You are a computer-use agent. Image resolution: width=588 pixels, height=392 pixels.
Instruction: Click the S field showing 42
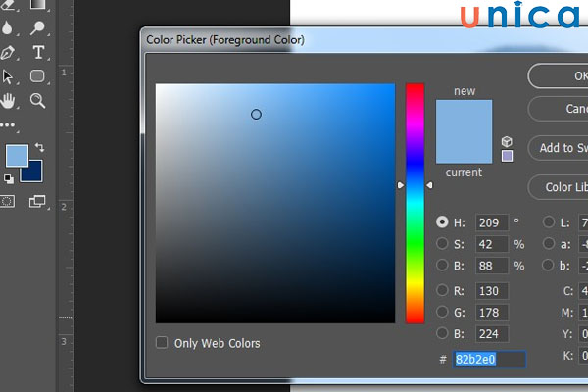492,244
